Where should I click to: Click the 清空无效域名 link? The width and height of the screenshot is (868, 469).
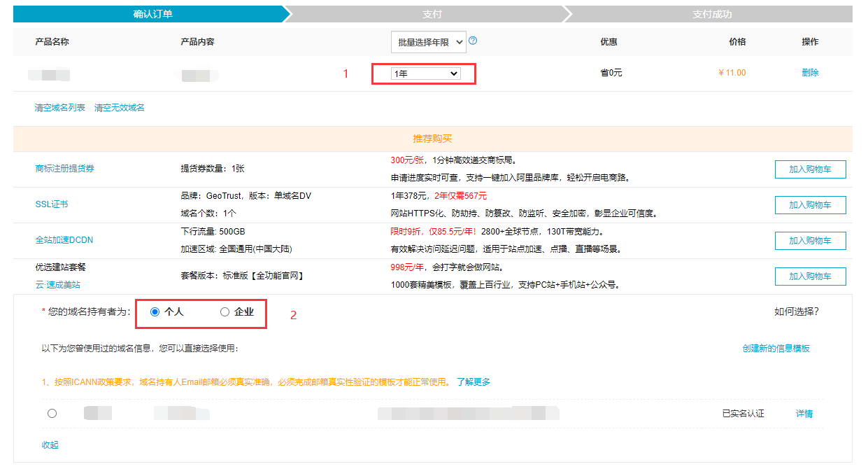tap(120, 108)
